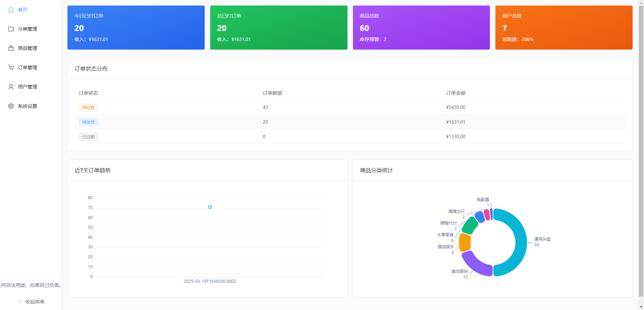The height and width of the screenshot is (310, 644).
Task: Open the 系统设置 gear icon
Action: point(11,106)
